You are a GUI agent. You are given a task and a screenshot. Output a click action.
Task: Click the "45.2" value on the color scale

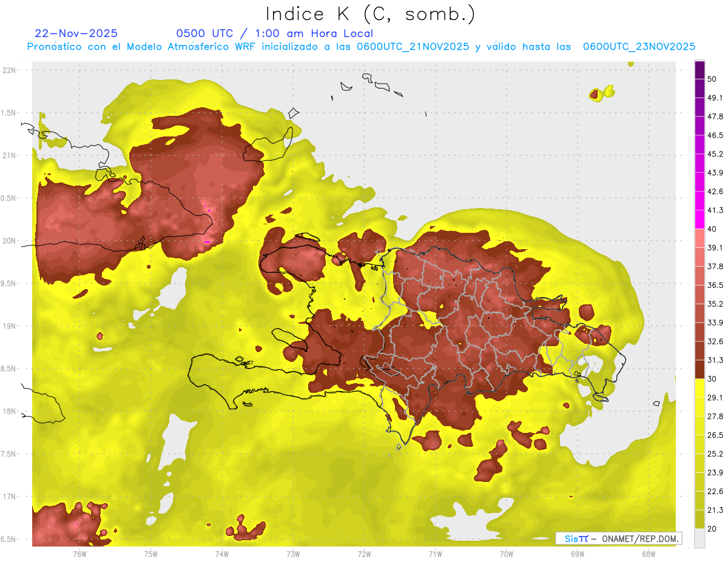[715, 154]
